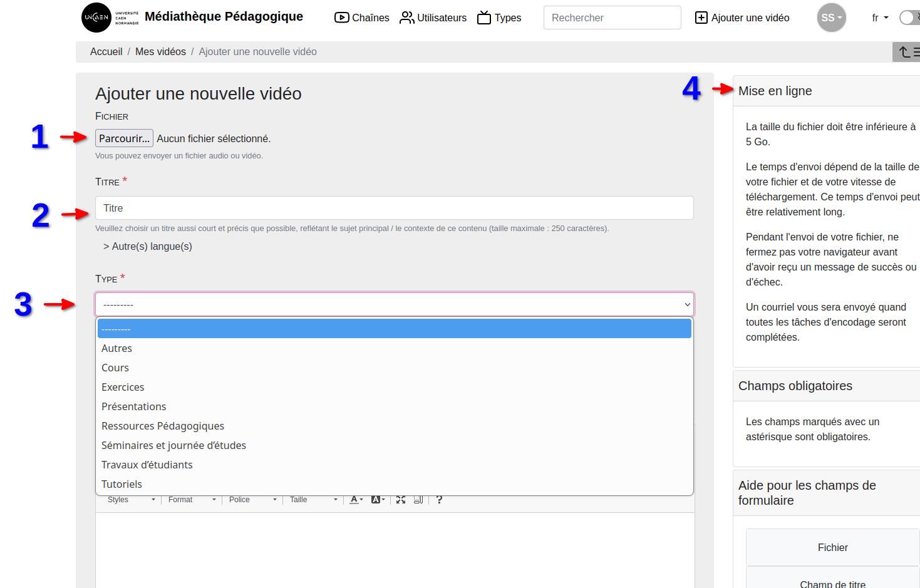Open the SS user avatar menu
The image size is (920, 588).
click(831, 18)
